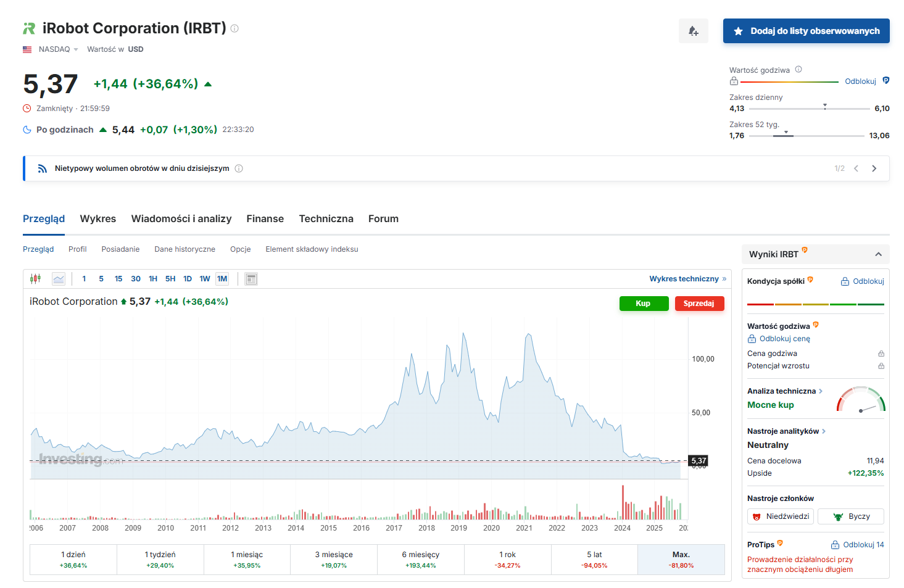
Task: Click info icon beside Wartość godziwa label
Action: pyautogui.click(x=798, y=70)
